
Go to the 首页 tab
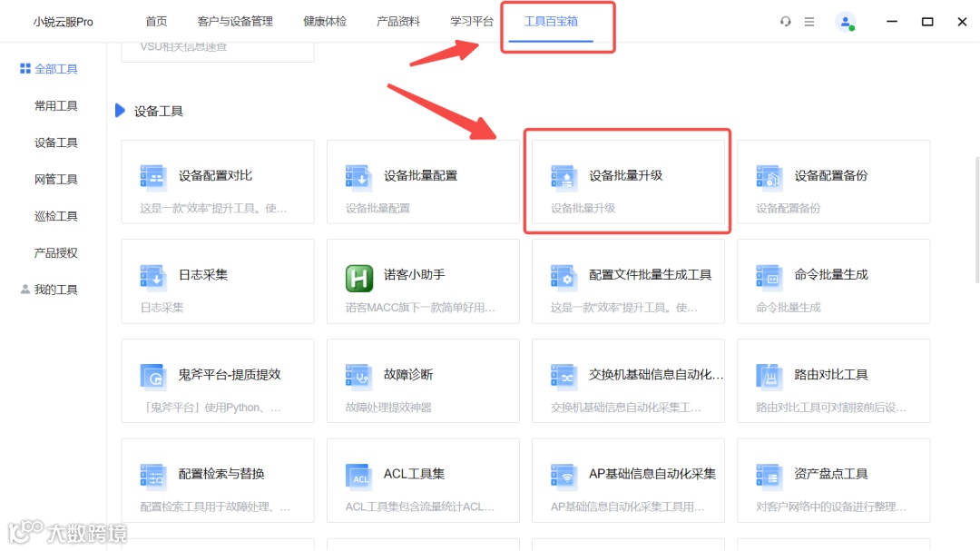[x=156, y=21]
